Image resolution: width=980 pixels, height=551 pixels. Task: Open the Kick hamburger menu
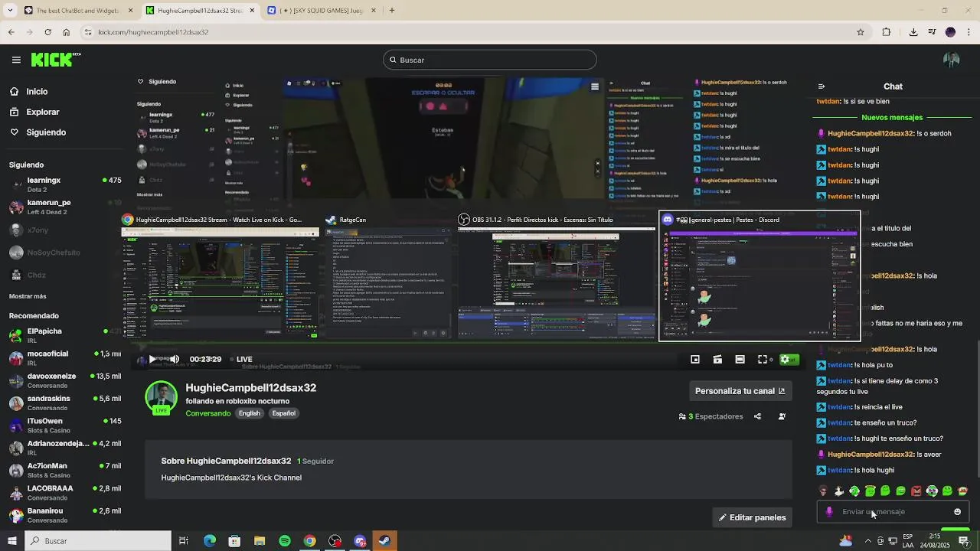pyautogui.click(x=16, y=60)
